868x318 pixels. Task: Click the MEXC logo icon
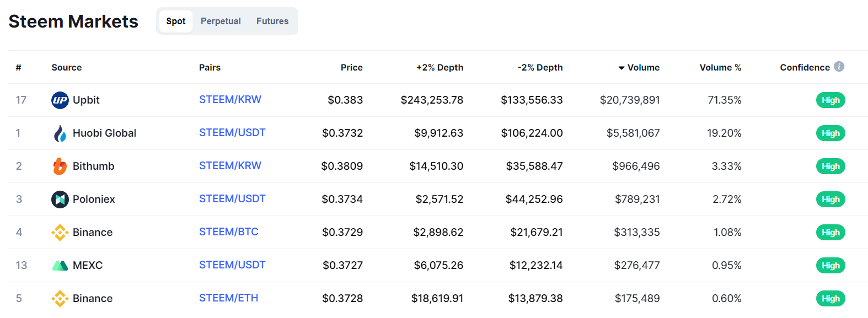point(60,266)
